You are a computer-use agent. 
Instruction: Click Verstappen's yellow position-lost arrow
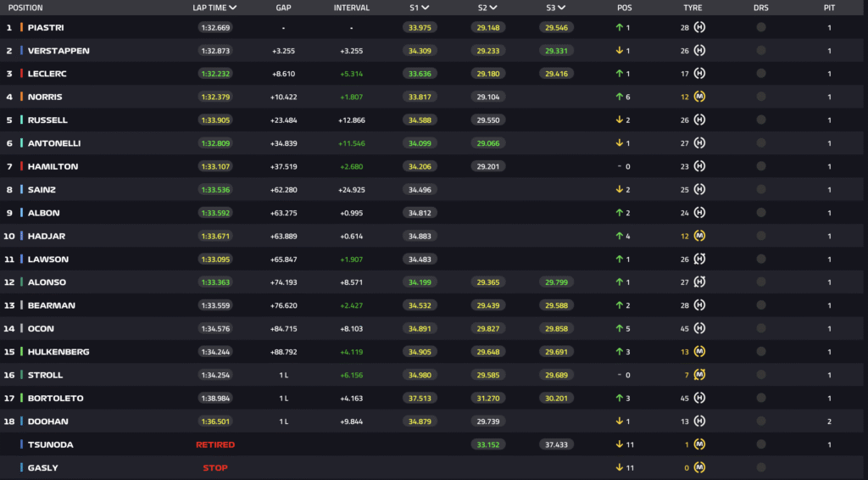[620, 50]
